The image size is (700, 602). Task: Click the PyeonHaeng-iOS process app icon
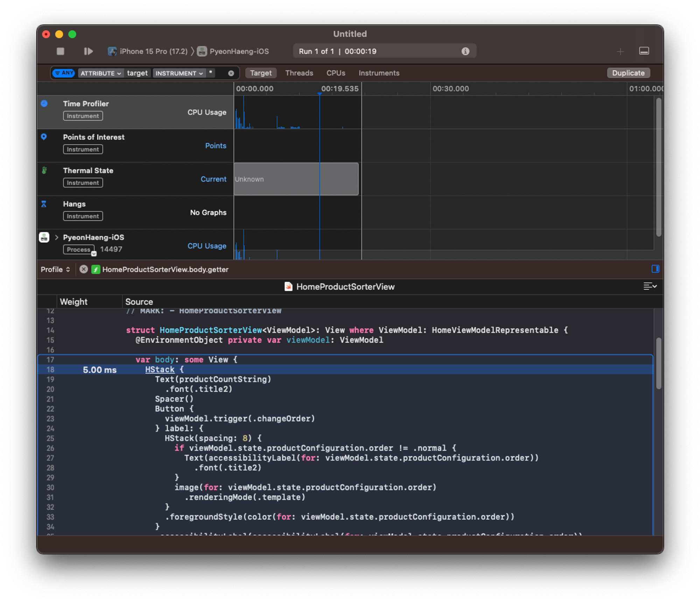pos(44,238)
